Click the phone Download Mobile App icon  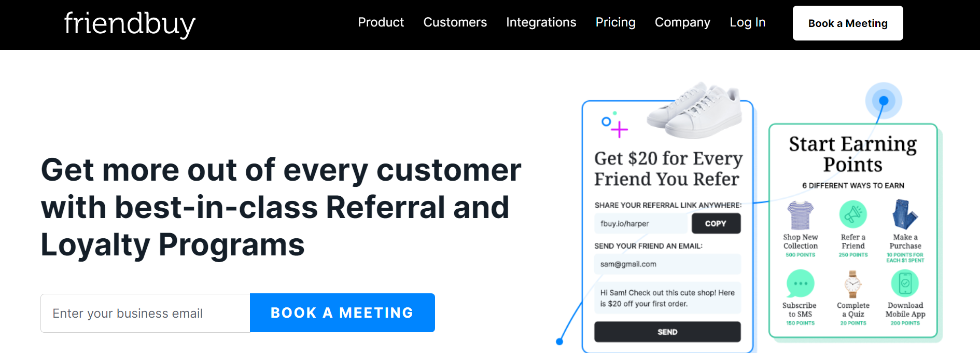coord(905,283)
